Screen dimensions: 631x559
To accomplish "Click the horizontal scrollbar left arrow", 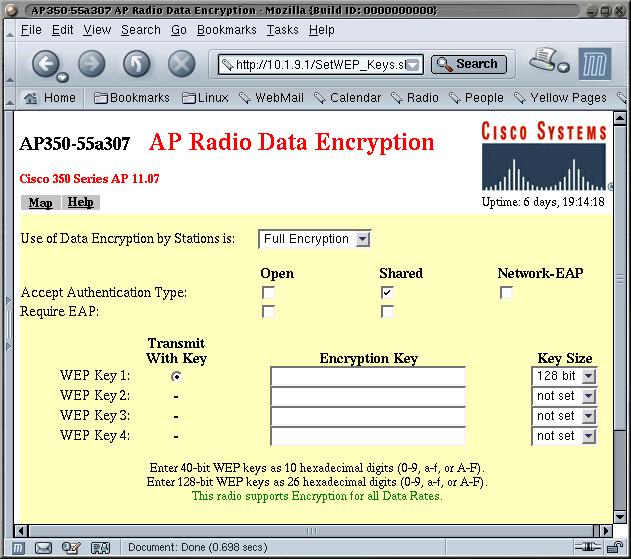I will tap(21, 531).
